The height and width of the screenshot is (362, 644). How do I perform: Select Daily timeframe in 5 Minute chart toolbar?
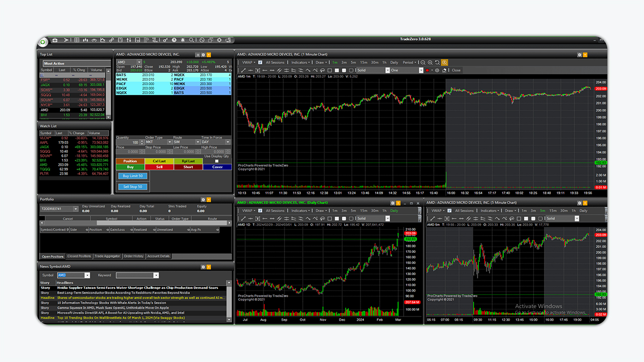583,211
